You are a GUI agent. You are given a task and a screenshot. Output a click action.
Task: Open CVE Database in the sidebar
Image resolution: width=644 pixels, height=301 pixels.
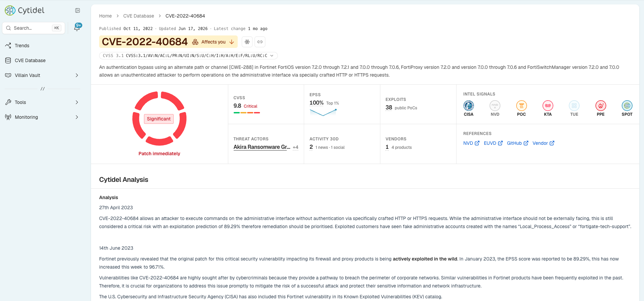[x=42, y=60]
